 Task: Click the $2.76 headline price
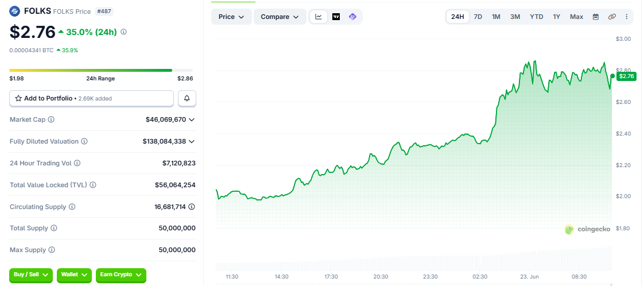coord(33,32)
